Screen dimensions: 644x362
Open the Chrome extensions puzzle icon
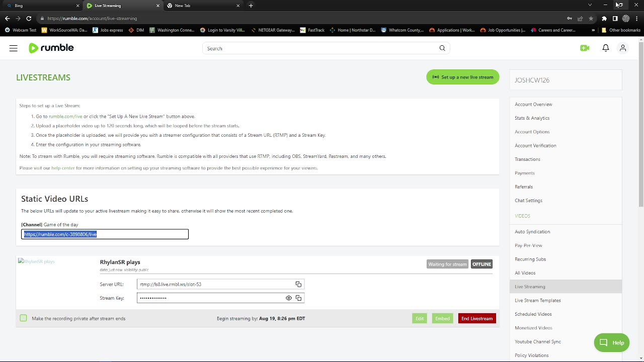pos(604,19)
